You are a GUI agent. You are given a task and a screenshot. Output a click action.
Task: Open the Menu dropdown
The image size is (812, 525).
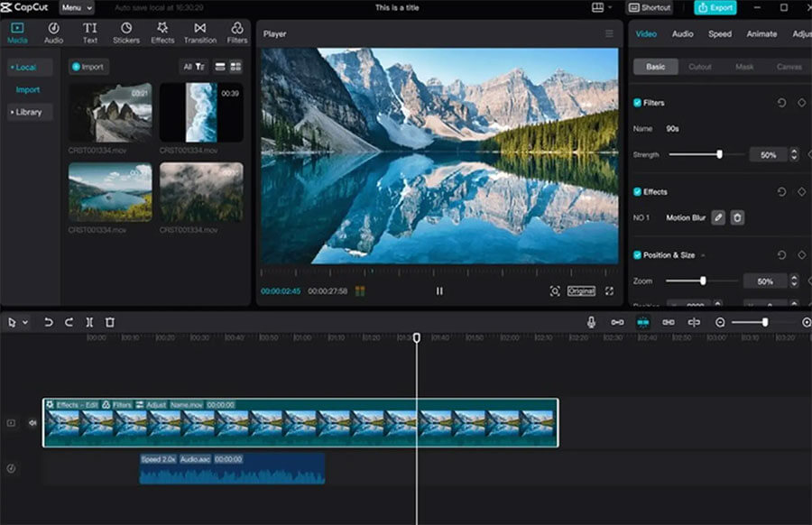77,8
